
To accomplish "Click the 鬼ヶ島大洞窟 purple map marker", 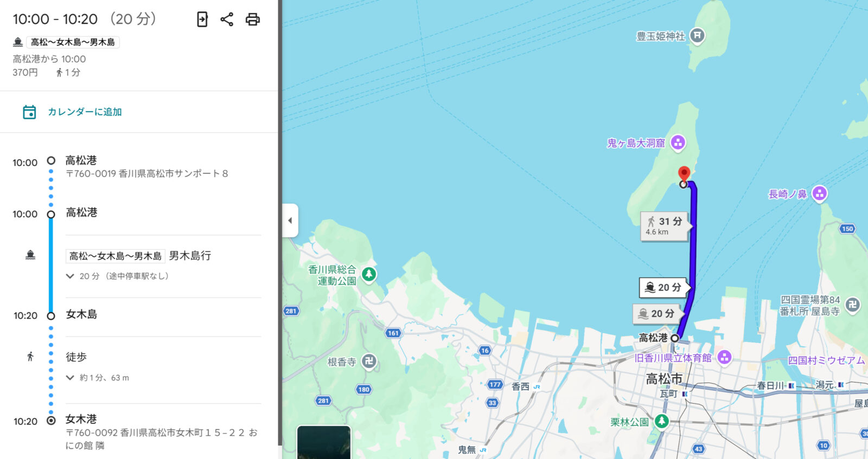I will (678, 143).
